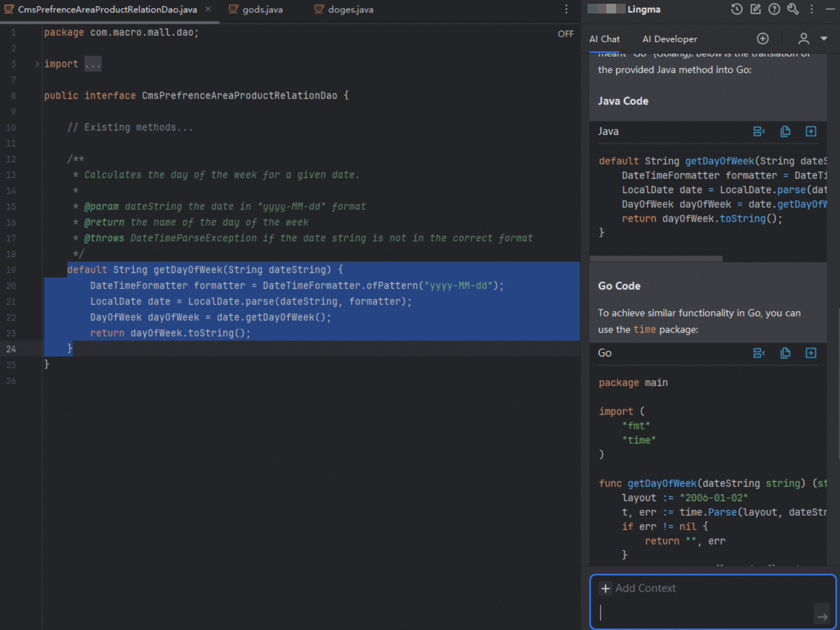This screenshot has height=630, width=840.
Task: Click 'Java Code' heading in chat
Action: click(623, 101)
